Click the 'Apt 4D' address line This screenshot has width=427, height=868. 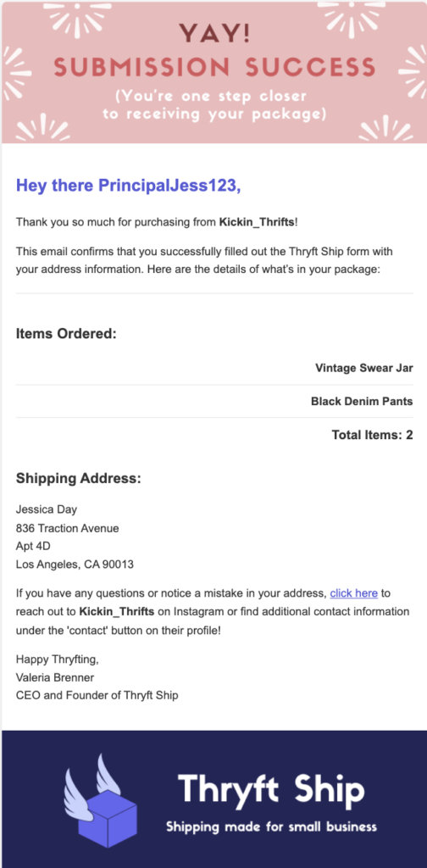click(x=33, y=547)
